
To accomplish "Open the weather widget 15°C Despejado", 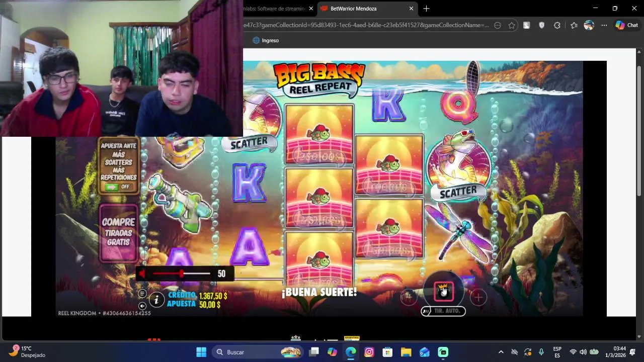I will [28, 351].
